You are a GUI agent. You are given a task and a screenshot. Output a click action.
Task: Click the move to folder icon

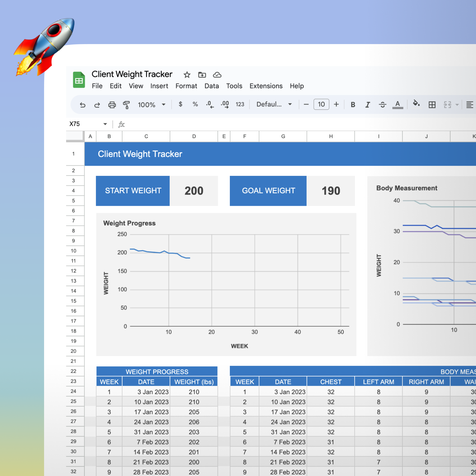point(202,75)
